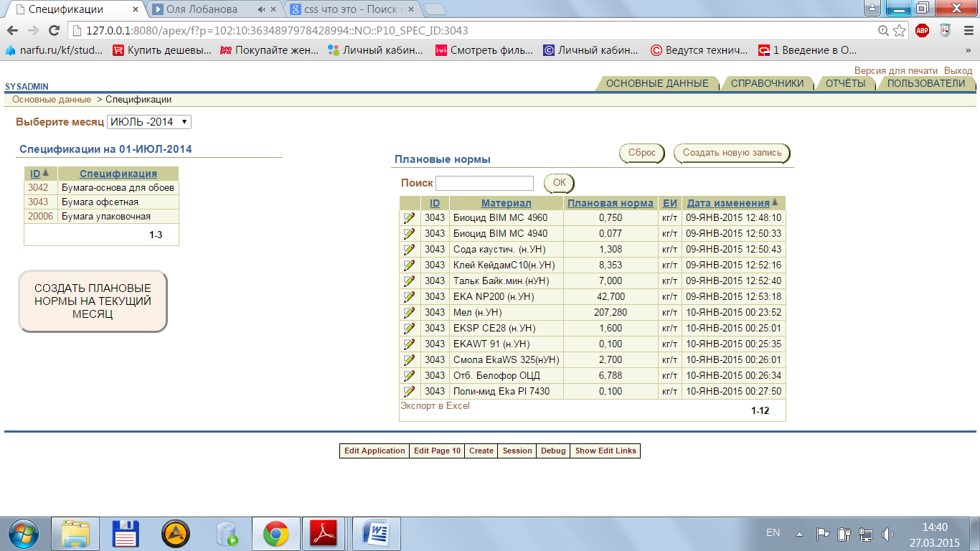This screenshot has width=980, height=551.
Task: Open the EN language selector in tray
Action: tap(773, 532)
